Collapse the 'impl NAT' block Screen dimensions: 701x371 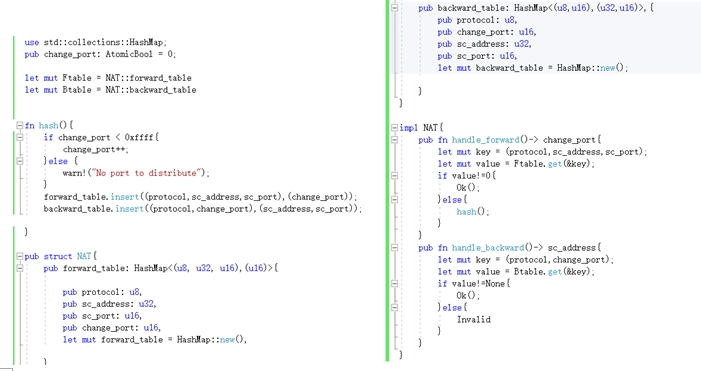[395, 128]
